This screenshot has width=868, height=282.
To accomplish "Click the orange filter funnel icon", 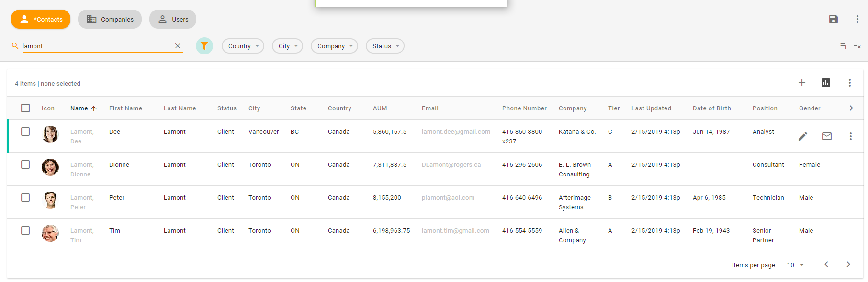I will pyautogui.click(x=204, y=46).
